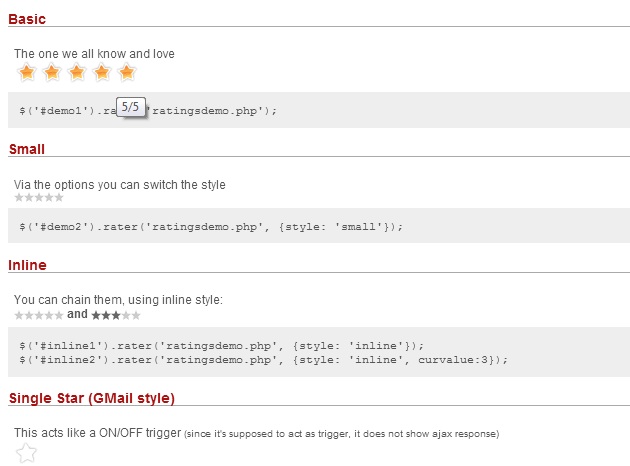Image resolution: width=630 pixels, height=466 pixels.
Task: Rate two stars in Basic demo
Action: [52, 72]
